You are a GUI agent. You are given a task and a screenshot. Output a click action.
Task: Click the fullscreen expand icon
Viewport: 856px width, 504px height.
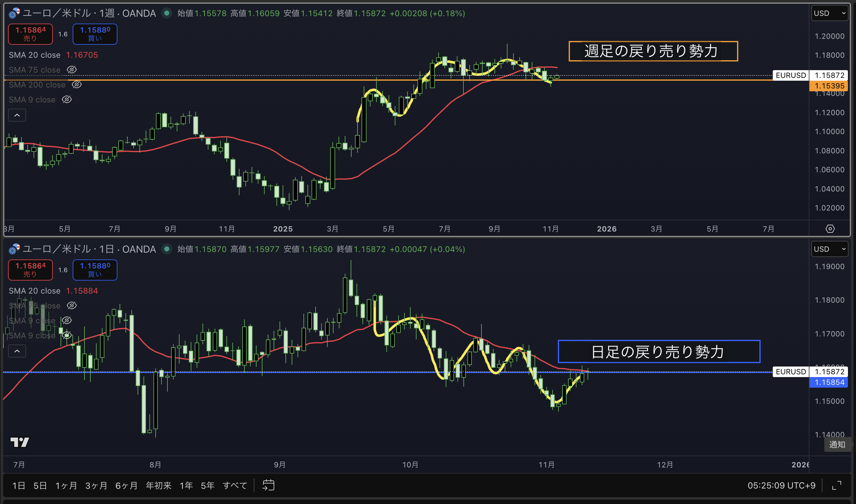836,485
